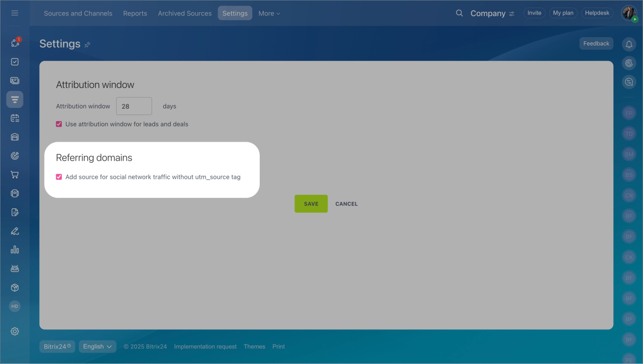Click the Cancel link
The image size is (643, 364).
pos(347,204)
